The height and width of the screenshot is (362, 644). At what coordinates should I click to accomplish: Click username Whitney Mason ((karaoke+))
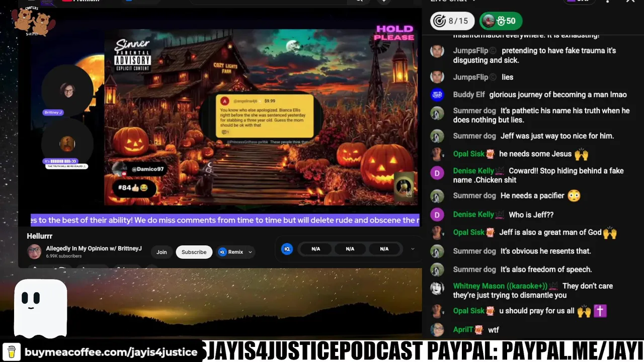[x=500, y=286]
